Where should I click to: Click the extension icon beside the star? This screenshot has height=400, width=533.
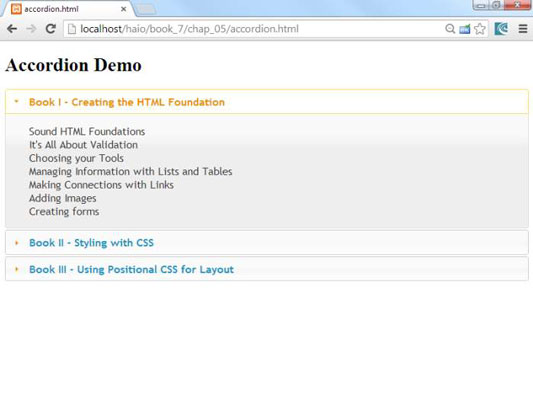coord(465,29)
